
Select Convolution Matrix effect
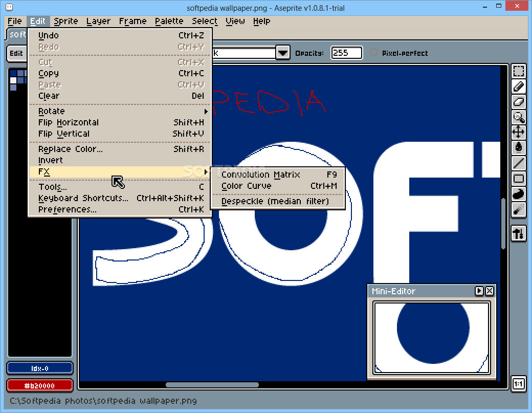pos(278,175)
